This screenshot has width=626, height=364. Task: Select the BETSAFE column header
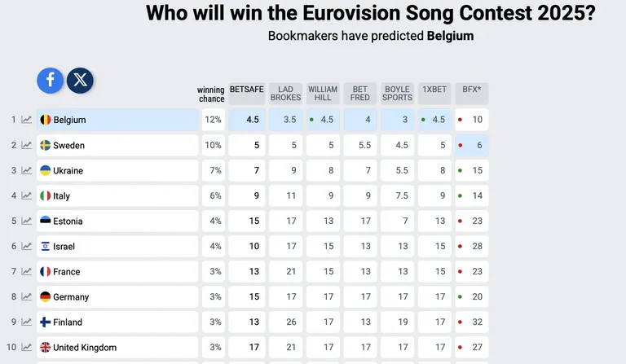click(247, 94)
